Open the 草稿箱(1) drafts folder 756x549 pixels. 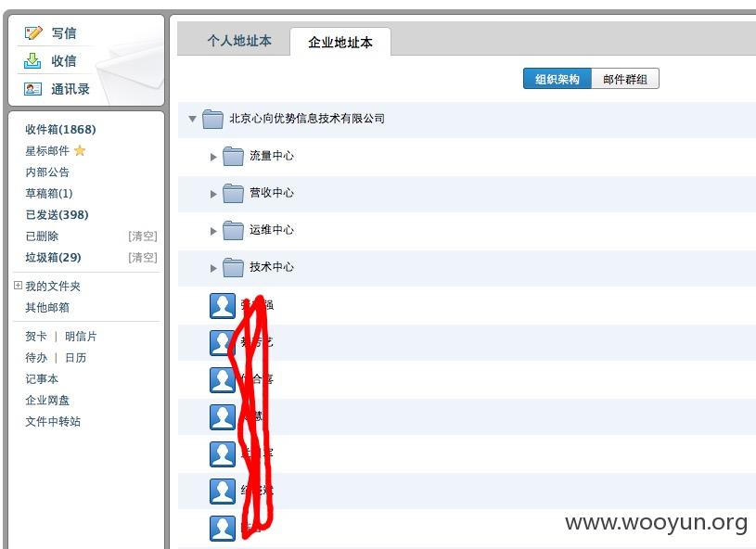(x=49, y=193)
